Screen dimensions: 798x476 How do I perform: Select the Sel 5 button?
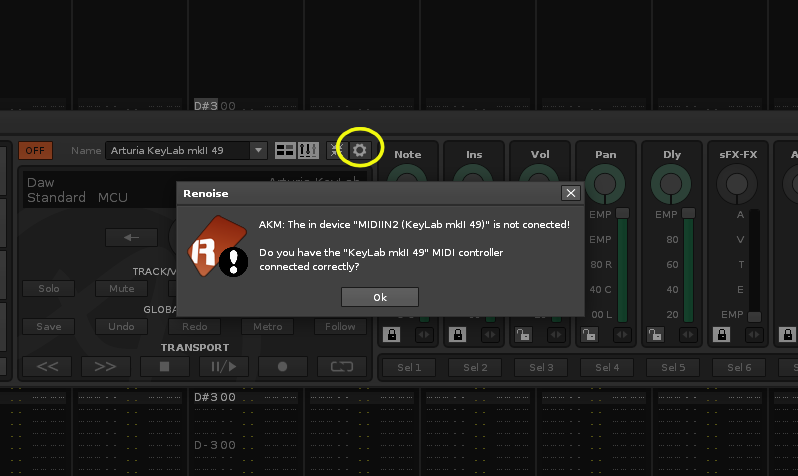(x=673, y=367)
